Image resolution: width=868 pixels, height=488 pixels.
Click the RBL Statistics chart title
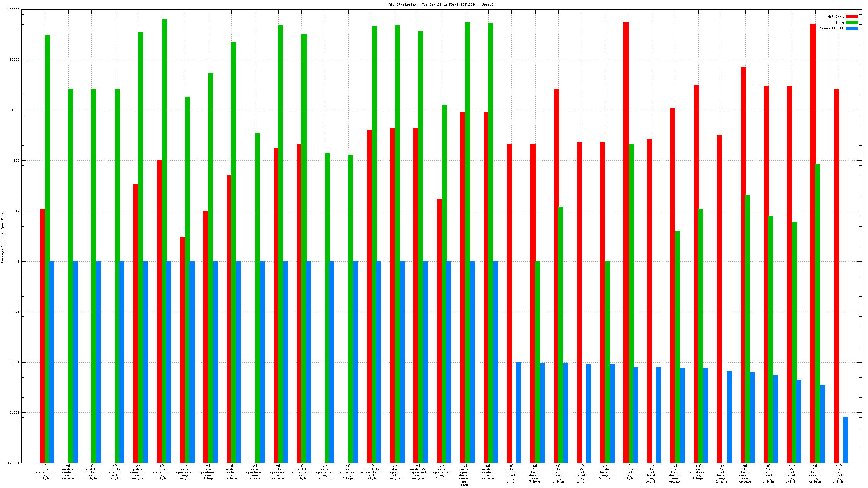441,5
